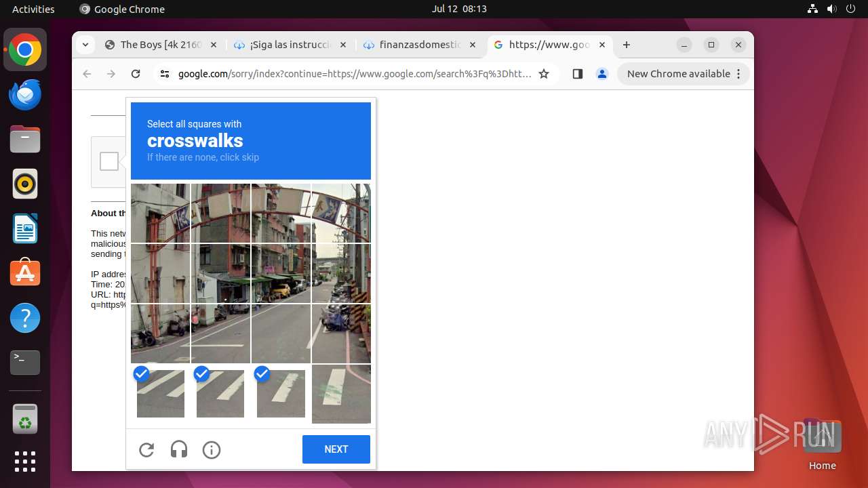Click the address bar URL field
This screenshot has width=868, height=488.
355,74
